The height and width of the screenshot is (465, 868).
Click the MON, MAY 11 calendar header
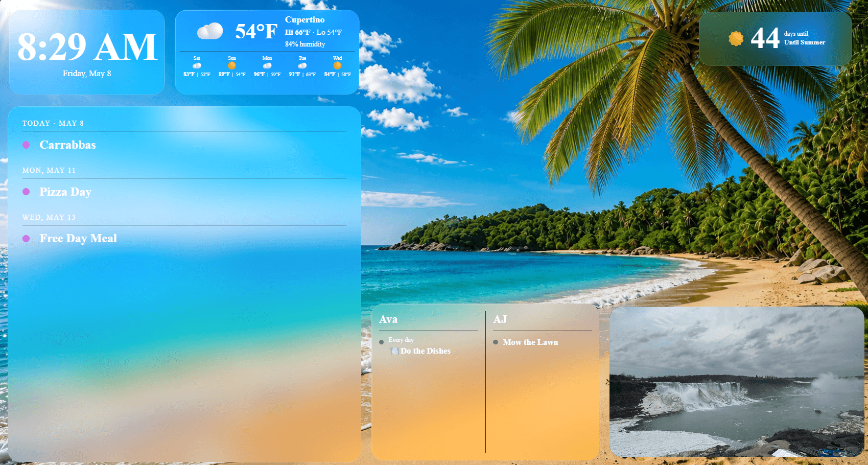tap(49, 170)
